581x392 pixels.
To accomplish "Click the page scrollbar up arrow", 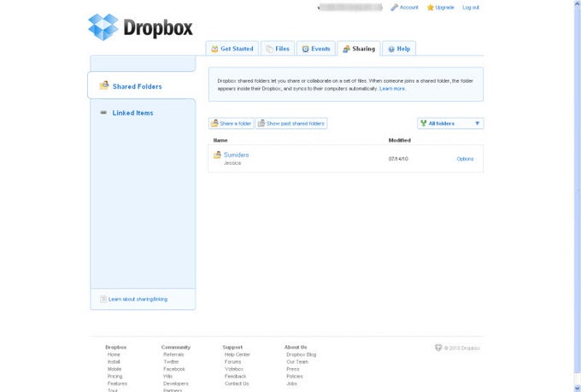I will [578, 3].
